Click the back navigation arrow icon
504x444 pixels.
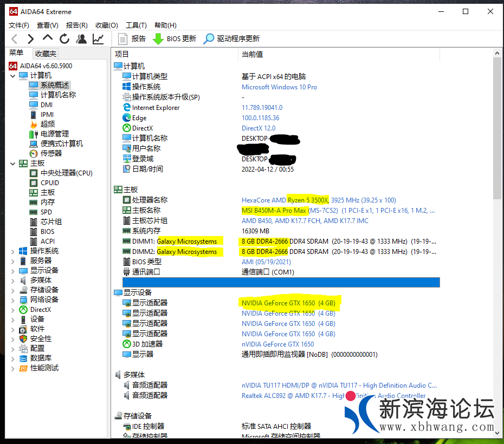15,38
